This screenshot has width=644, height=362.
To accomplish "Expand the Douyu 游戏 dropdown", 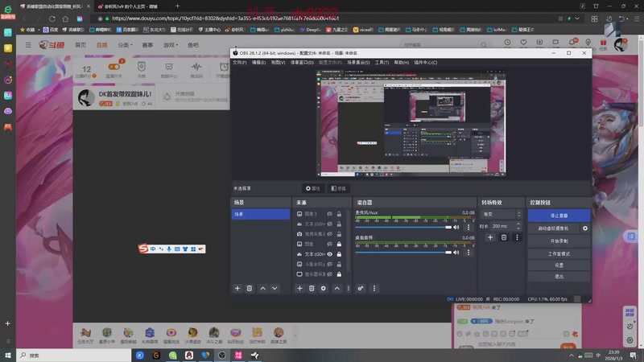I will coord(171,45).
